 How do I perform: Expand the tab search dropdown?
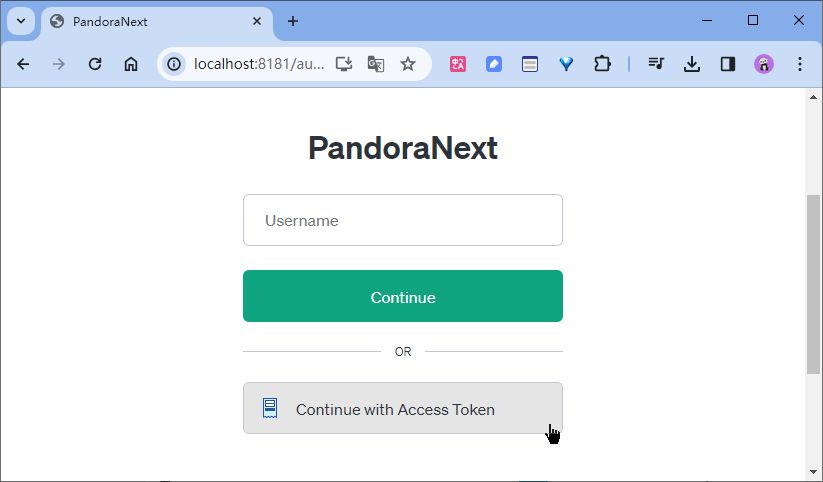tap(21, 21)
